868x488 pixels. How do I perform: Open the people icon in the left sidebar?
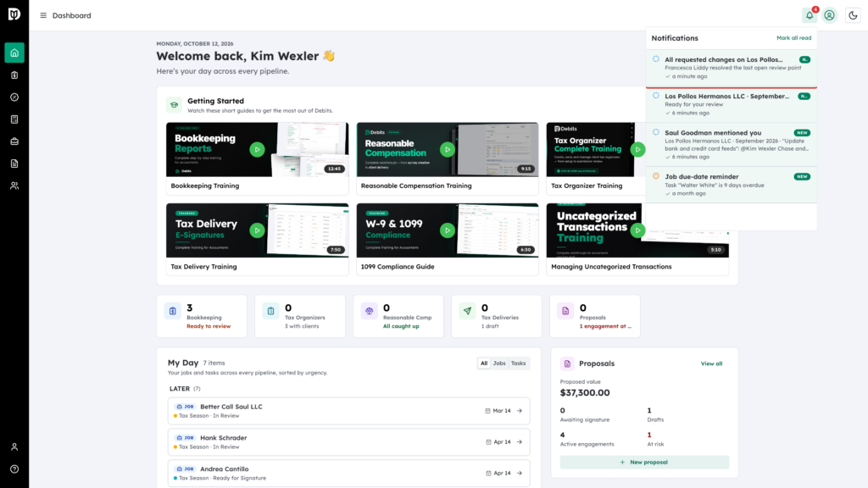click(x=14, y=186)
